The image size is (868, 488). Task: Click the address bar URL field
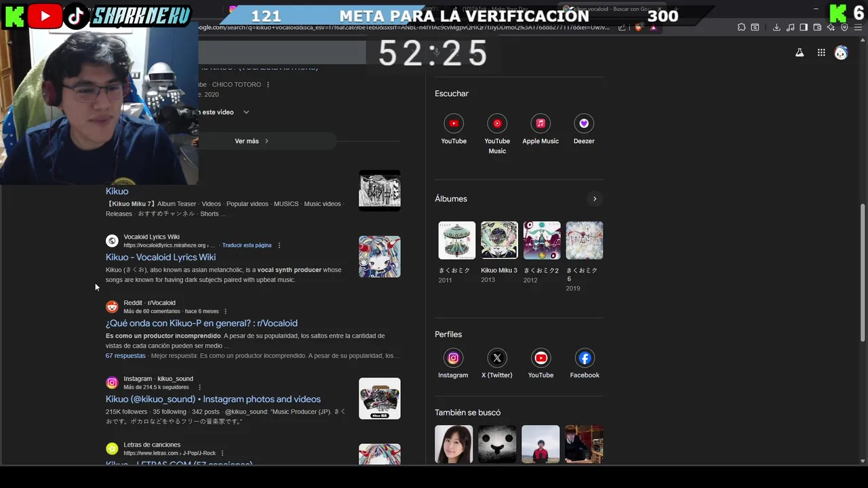(x=403, y=27)
